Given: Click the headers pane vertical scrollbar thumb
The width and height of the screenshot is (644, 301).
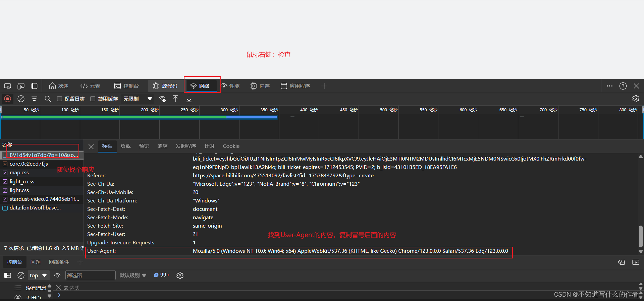Looking at the screenshot, I should (x=641, y=236).
